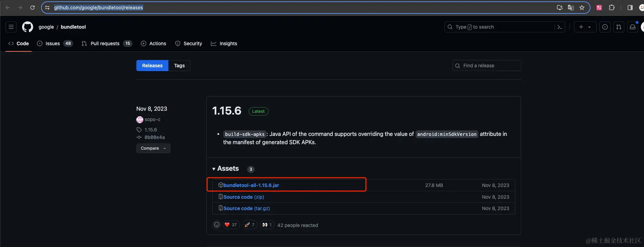Open the Security tab

point(188,43)
